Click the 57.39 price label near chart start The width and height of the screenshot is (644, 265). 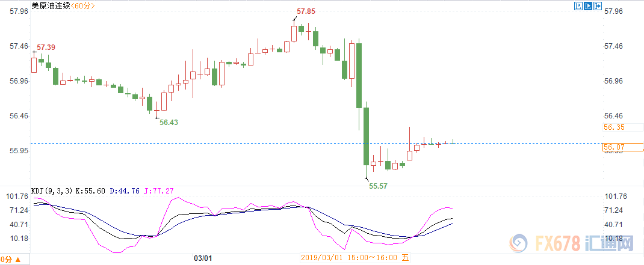(x=46, y=47)
